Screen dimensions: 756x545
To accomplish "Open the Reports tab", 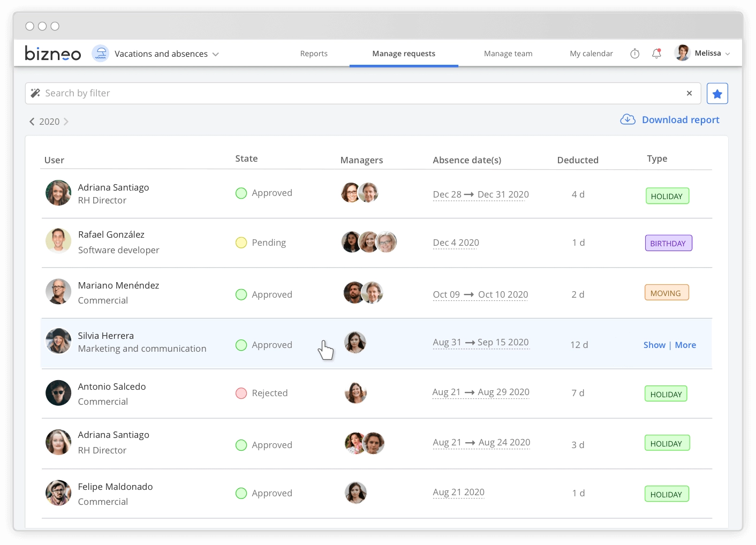I will point(314,54).
